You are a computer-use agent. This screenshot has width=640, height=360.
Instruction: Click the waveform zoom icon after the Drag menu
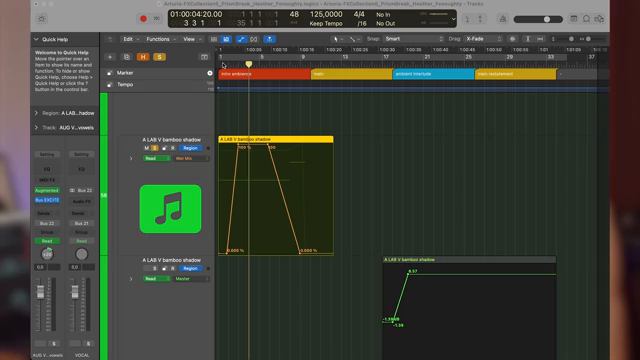512,39
